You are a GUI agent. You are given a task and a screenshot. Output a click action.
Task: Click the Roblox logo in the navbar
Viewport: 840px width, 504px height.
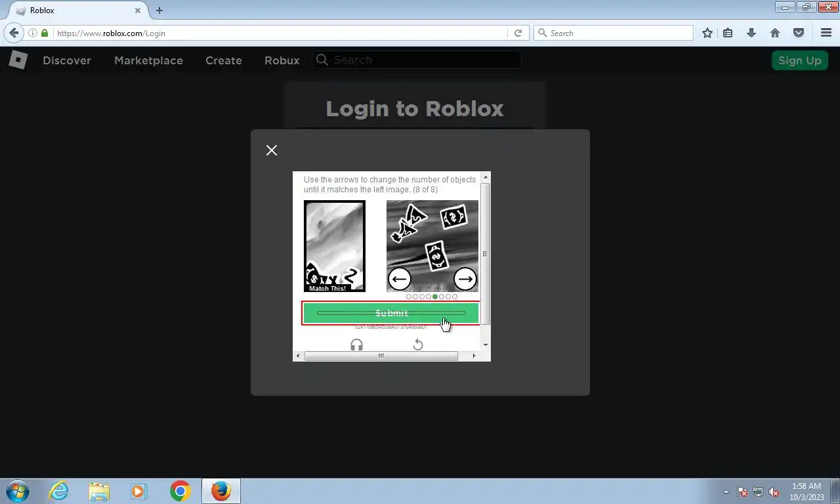(x=18, y=60)
